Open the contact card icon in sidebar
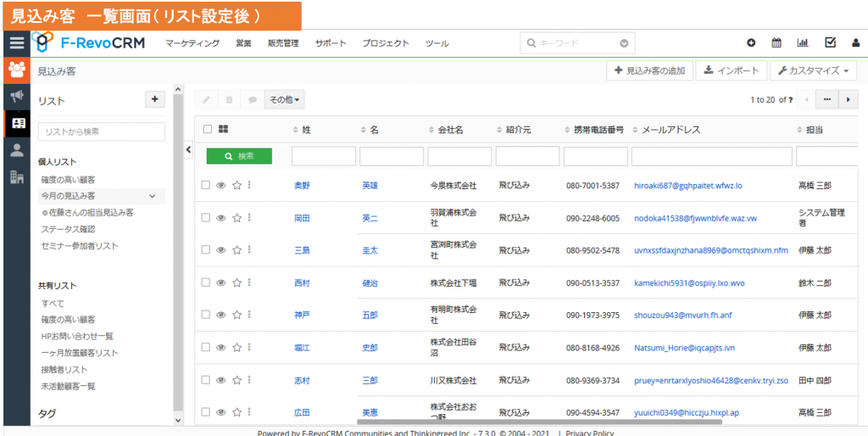 (17, 123)
